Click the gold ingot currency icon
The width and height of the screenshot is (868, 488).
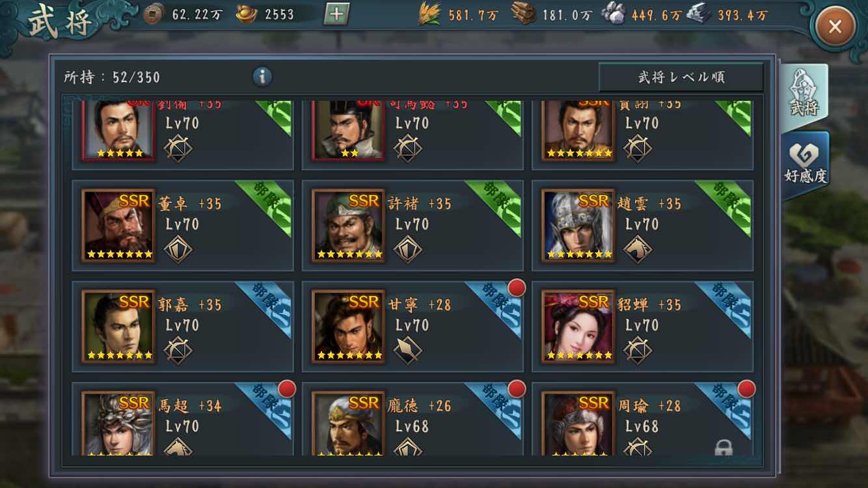[x=247, y=14]
